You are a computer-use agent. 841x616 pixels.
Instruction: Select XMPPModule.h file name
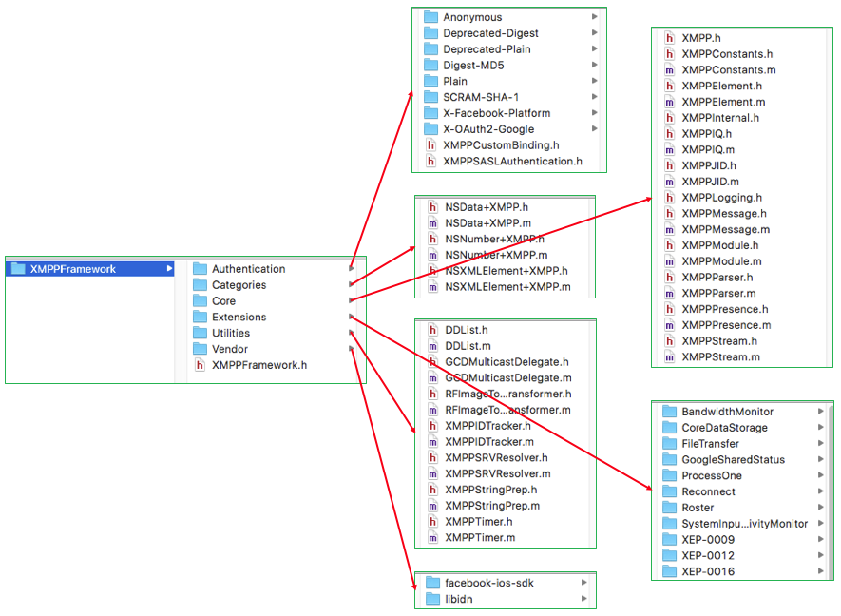pos(719,245)
